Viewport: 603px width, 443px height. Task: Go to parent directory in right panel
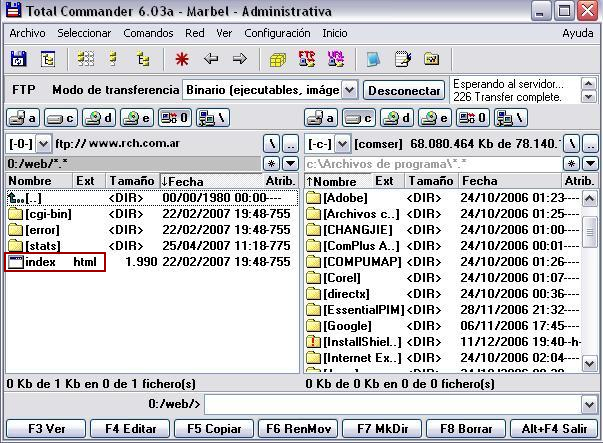[x=591, y=145]
